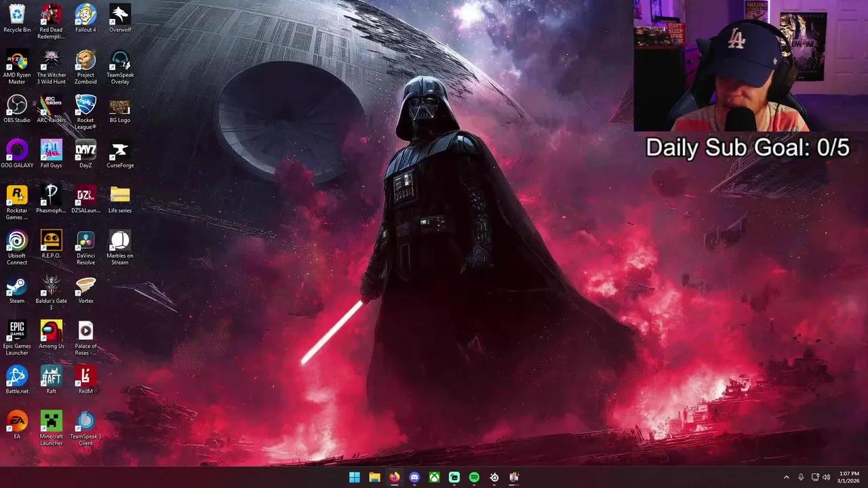Expand the hidden system tray icons
Screen dimensions: 868x488
click(x=787, y=477)
